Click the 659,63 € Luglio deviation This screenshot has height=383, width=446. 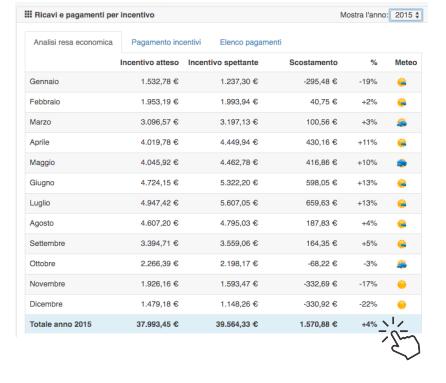(322, 203)
